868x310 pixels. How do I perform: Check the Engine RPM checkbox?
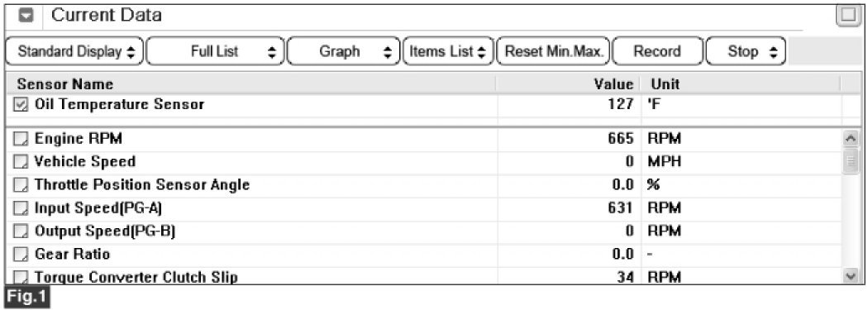tap(20, 139)
